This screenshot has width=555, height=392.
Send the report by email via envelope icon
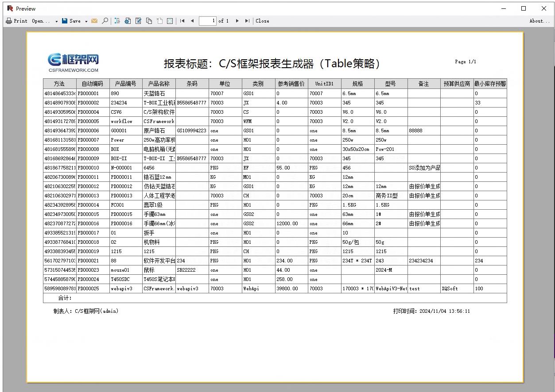click(x=94, y=21)
